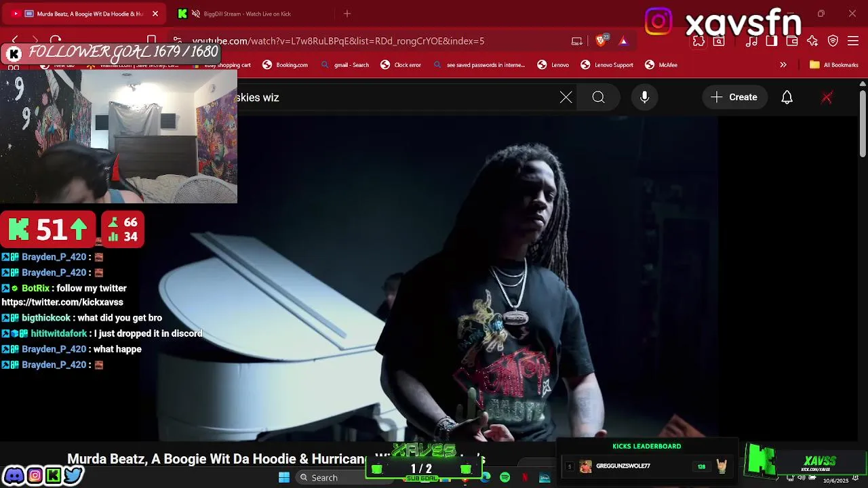Image resolution: width=868 pixels, height=488 pixels.
Task: Open the taskbar date 10/6/2025 clock
Action: tap(836, 481)
